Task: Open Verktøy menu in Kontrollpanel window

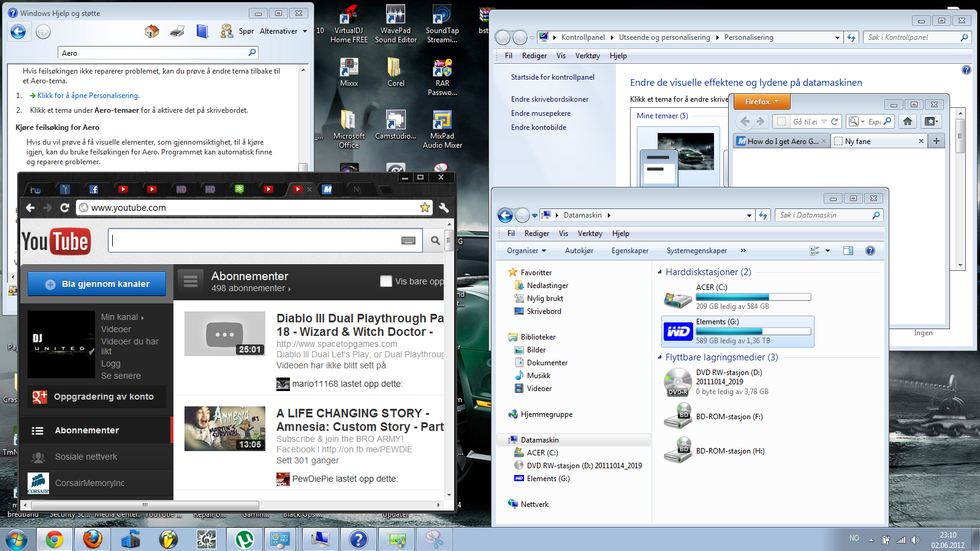Action: (587, 56)
